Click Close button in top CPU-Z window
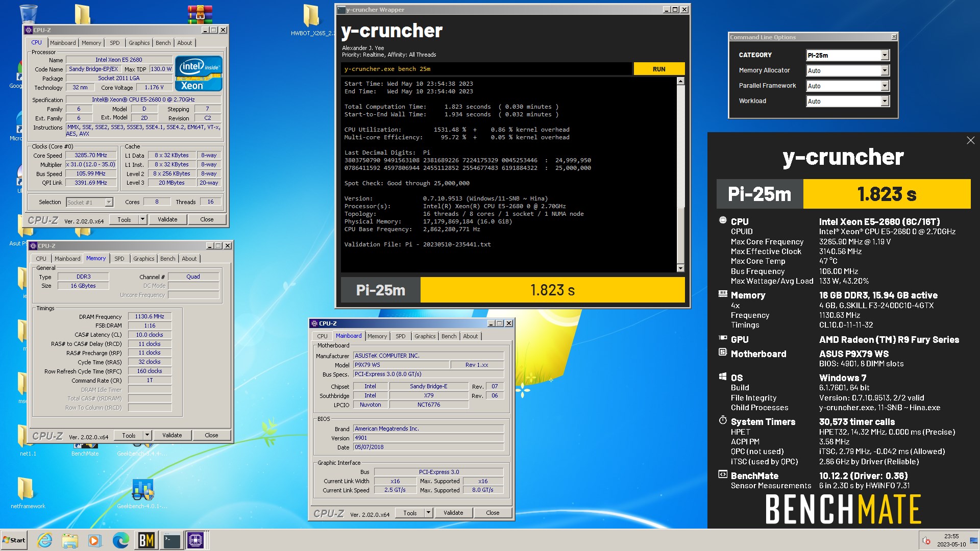980x551 pixels. coord(207,219)
